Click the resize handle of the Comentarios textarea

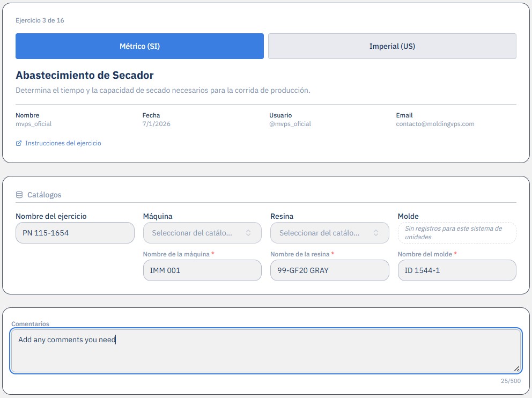point(517,369)
